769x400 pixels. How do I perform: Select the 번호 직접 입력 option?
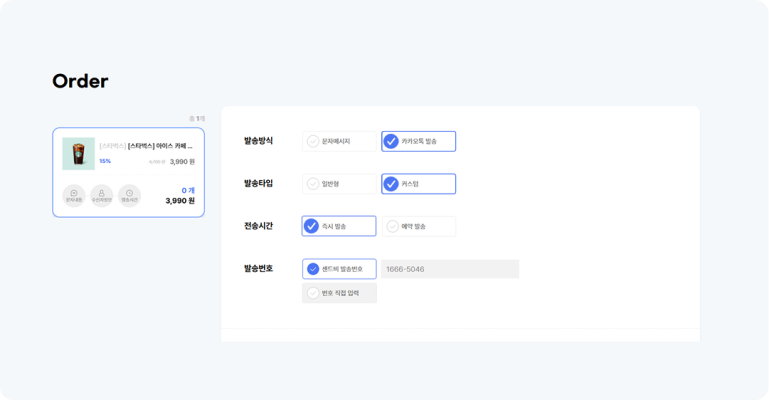pyautogui.click(x=339, y=293)
